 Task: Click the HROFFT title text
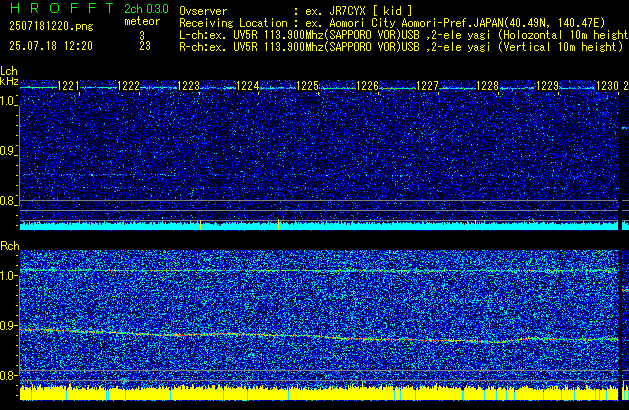61,8
